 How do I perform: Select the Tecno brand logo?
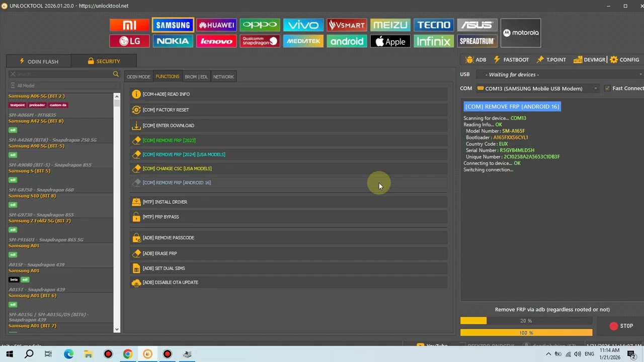434,25
